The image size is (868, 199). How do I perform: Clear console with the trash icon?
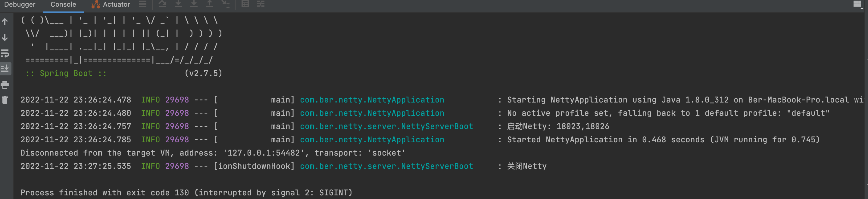click(x=5, y=100)
